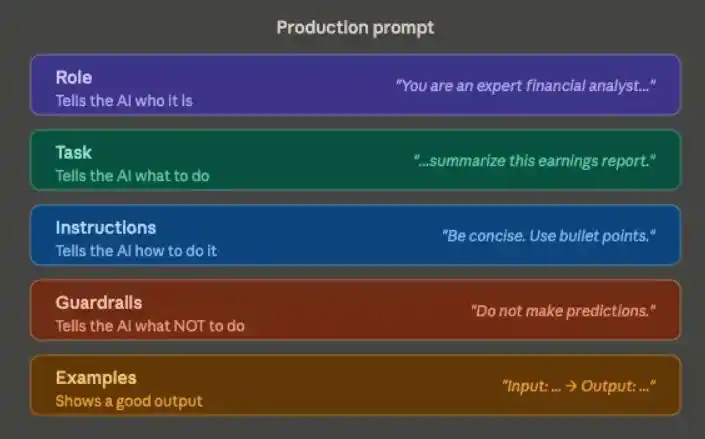This screenshot has width=705, height=439.
Task: Click "Tells the AI what NOT to do"
Action: (x=150, y=326)
